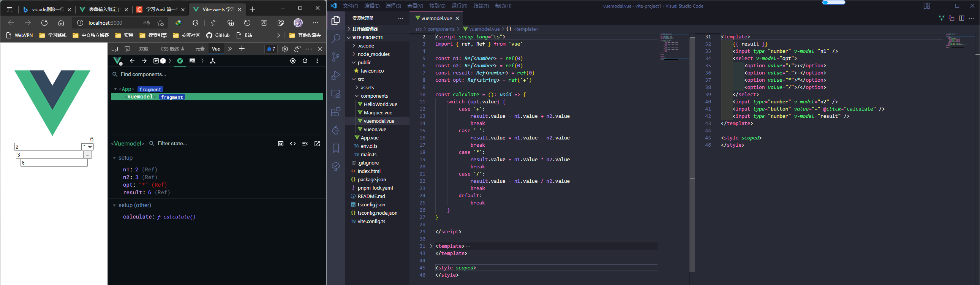This screenshot has height=285, width=980.
Task: Open Explorer panel more actions ellipsis
Action: pos(401,18)
